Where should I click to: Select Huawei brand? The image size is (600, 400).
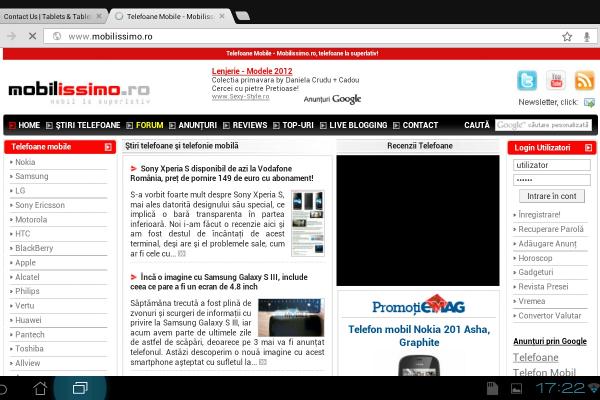click(28, 320)
